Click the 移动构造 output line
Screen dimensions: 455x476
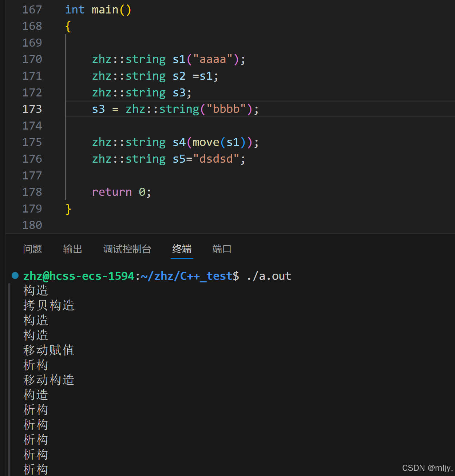[49, 380]
